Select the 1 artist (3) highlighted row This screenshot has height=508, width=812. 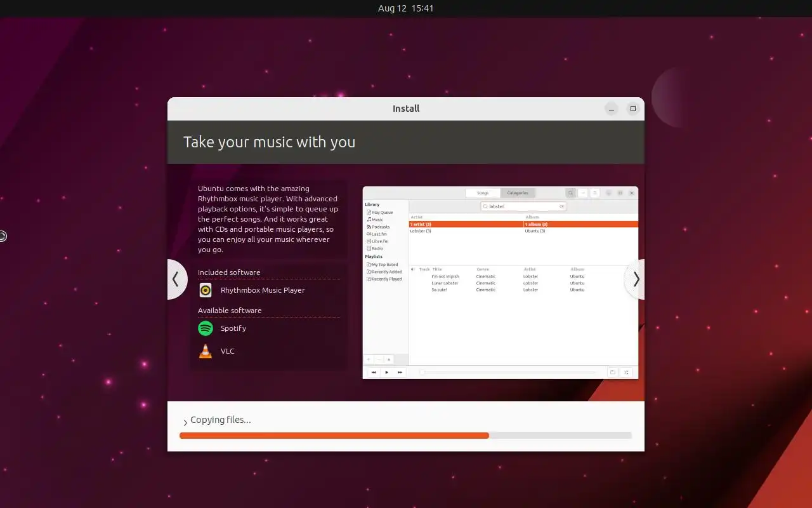[x=466, y=224]
